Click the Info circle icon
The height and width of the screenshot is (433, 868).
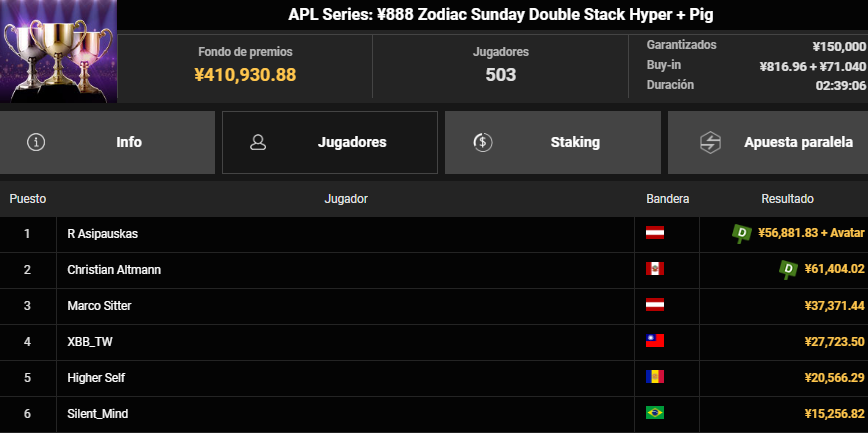(36, 142)
